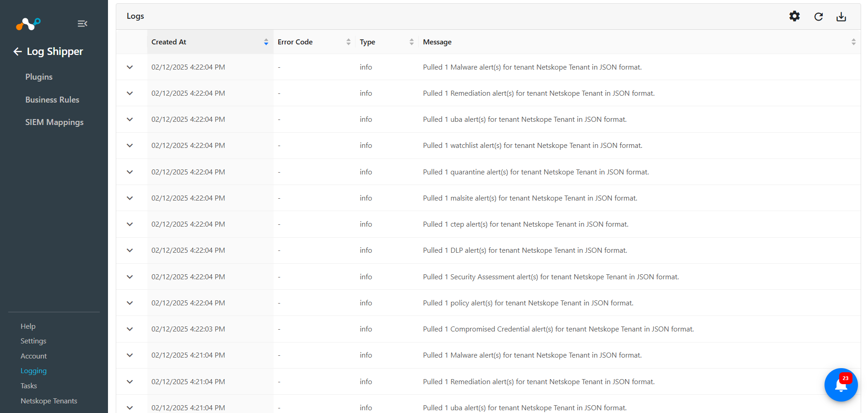Collapse the sidebar navigation menu
The width and height of the screenshot is (868, 413).
pyautogui.click(x=82, y=23)
